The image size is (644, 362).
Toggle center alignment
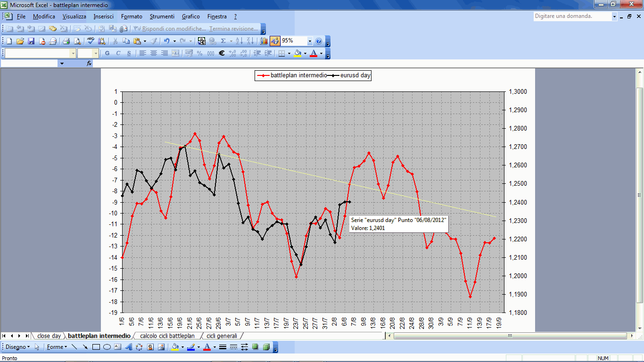pos(153,53)
